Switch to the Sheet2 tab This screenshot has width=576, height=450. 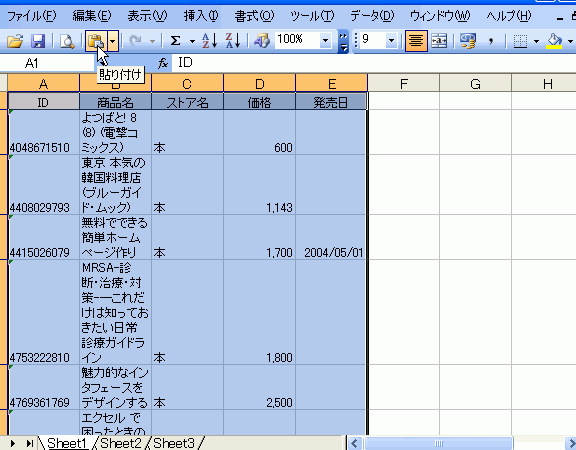(x=121, y=443)
